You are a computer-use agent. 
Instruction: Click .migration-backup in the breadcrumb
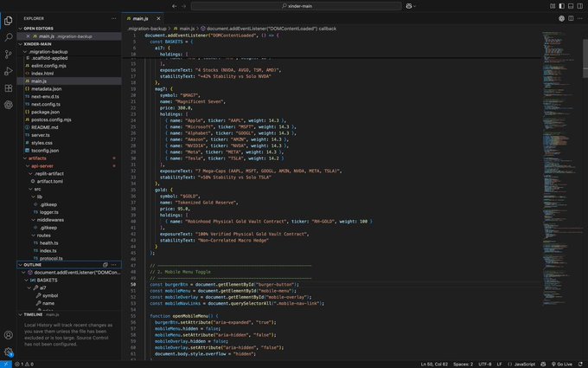[x=147, y=29]
